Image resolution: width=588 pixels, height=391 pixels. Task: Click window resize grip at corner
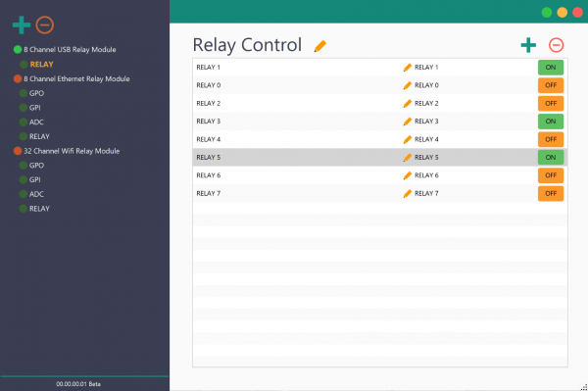584,387
